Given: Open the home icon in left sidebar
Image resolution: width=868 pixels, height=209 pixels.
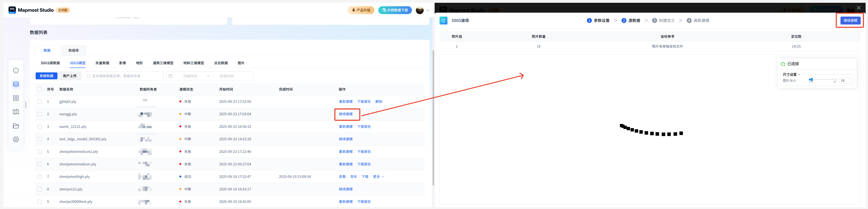Looking at the screenshot, I should [x=16, y=70].
